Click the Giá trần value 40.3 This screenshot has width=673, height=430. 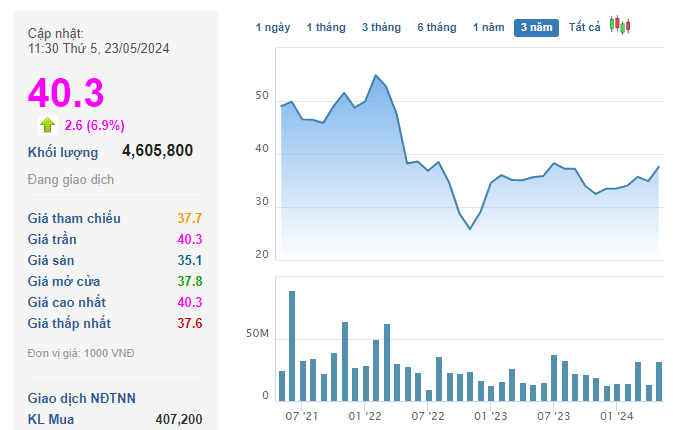pos(190,239)
